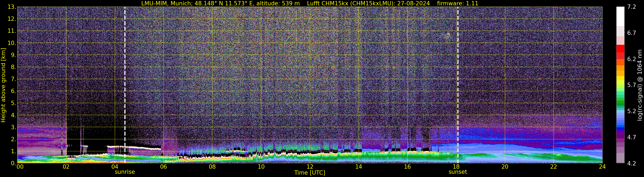This screenshot has height=177, width=644.
Task: Click the '12.' height tick label
Action: click(12, 19)
